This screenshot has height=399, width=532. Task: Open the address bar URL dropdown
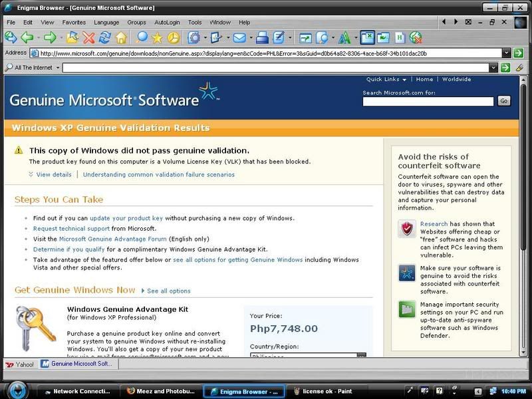point(506,53)
